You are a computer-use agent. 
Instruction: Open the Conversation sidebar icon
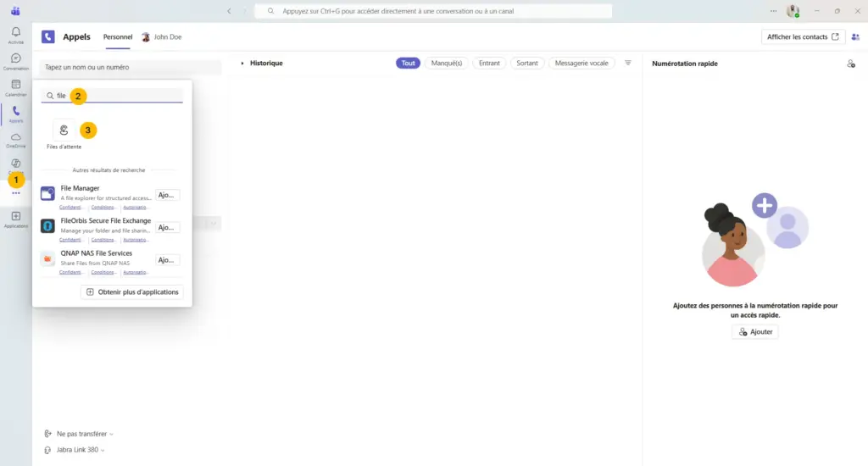[15, 60]
